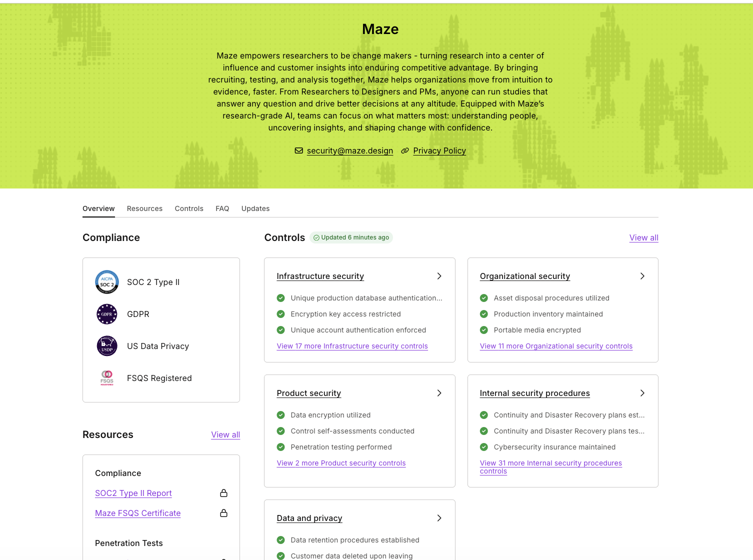Open the Updates tab
This screenshot has height=560, width=753.
point(255,208)
